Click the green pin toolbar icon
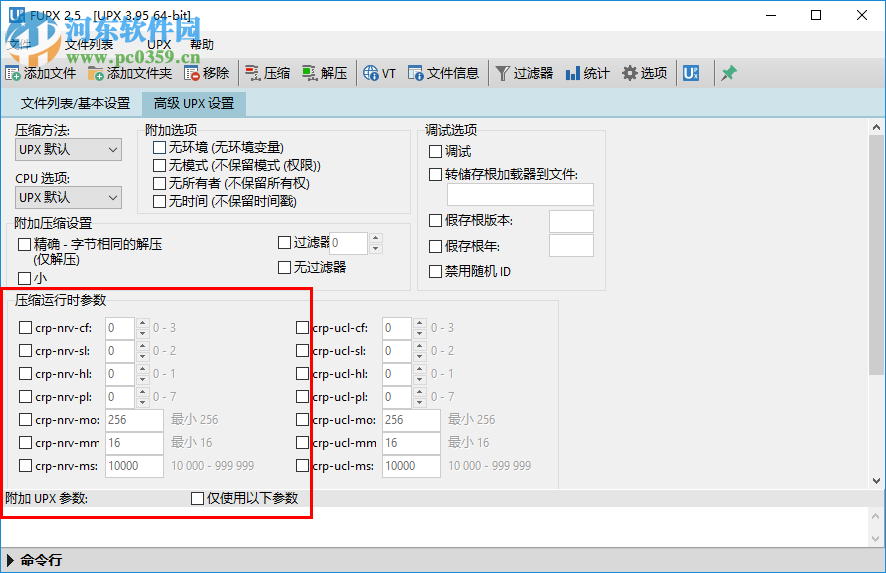This screenshot has width=886, height=573. point(728,73)
